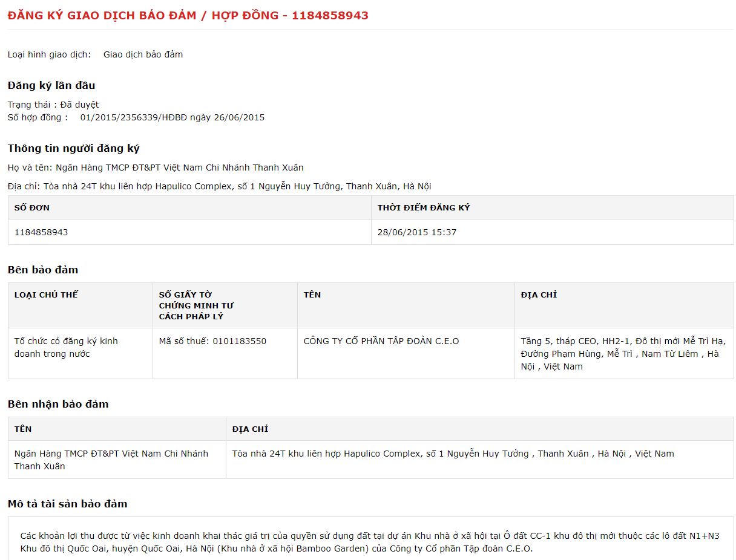Viewport: 736px width, 560px height.
Task: Click the 'Bên bảo đảm' section heading
Action: click(x=43, y=270)
